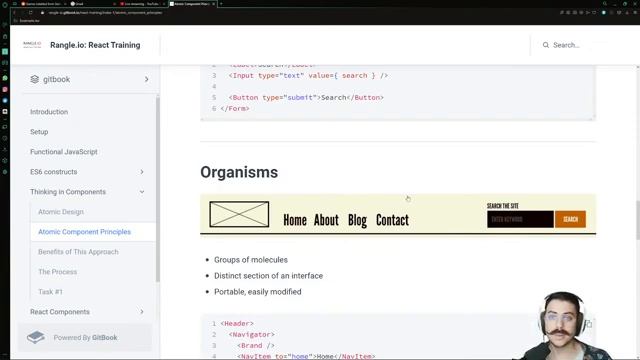Open a new browser tab with the plus

(x=221, y=4)
